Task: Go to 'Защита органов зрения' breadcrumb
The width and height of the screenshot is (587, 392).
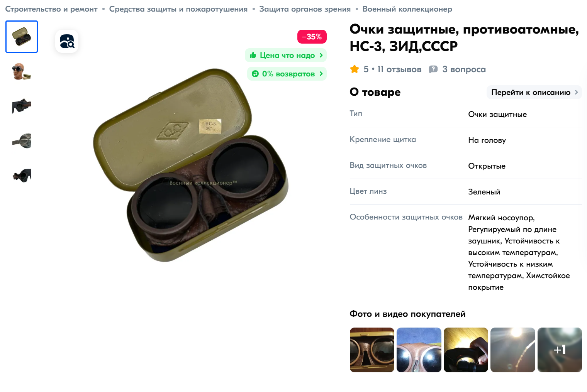Action: point(305,9)
